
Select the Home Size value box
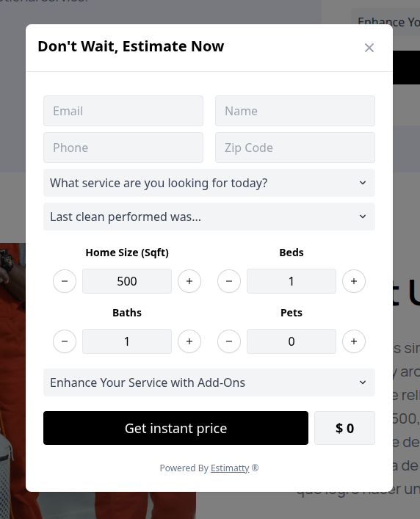(x=127, y=281)
